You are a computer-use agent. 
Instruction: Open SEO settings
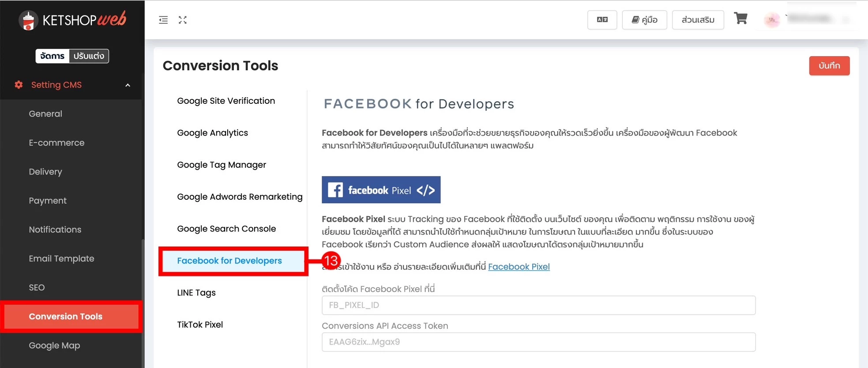pos(37,287)
